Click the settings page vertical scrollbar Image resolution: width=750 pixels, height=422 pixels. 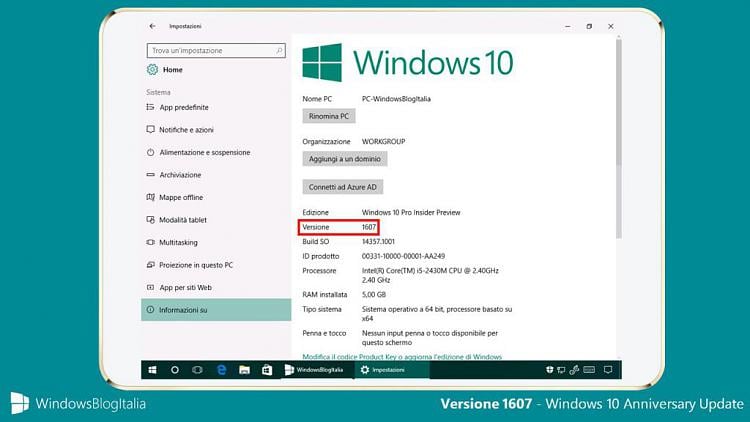tap(618, 139)
